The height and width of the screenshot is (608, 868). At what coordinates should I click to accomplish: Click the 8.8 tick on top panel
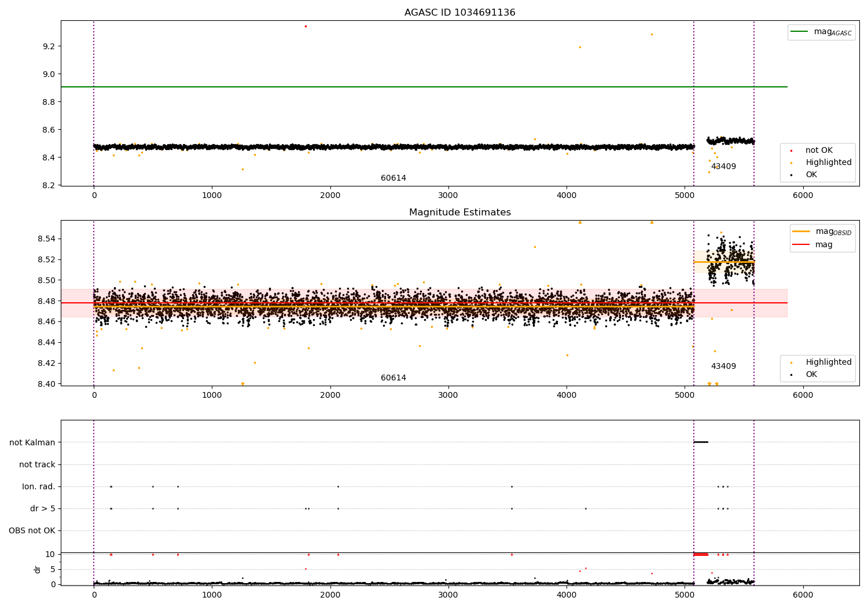[49, 102]
